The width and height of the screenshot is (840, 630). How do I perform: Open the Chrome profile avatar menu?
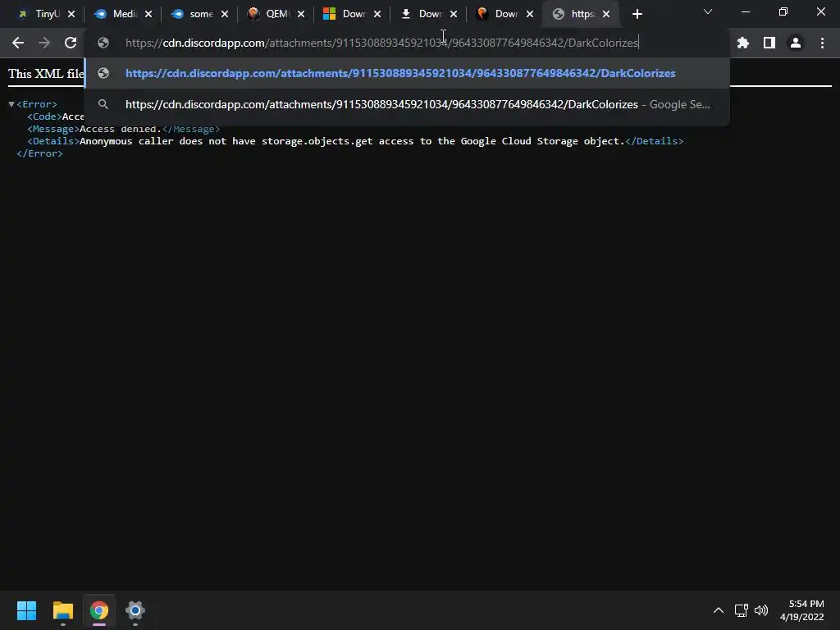coord(796,43)
